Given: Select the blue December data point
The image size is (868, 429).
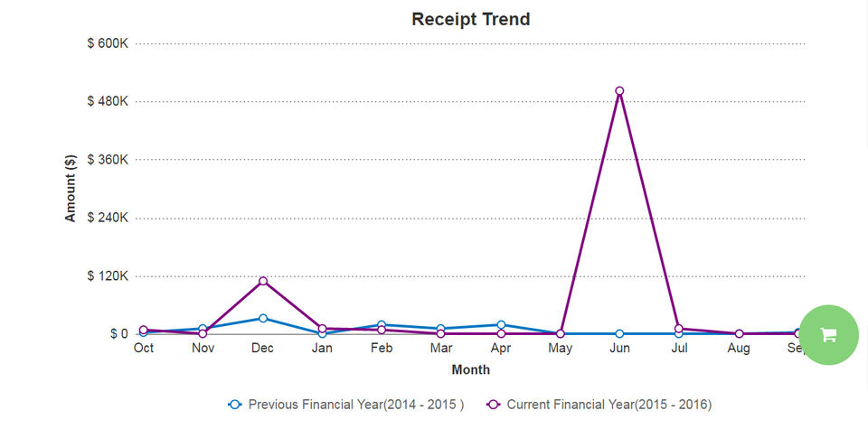Looking at the screenshot, I should click(262, 318).
